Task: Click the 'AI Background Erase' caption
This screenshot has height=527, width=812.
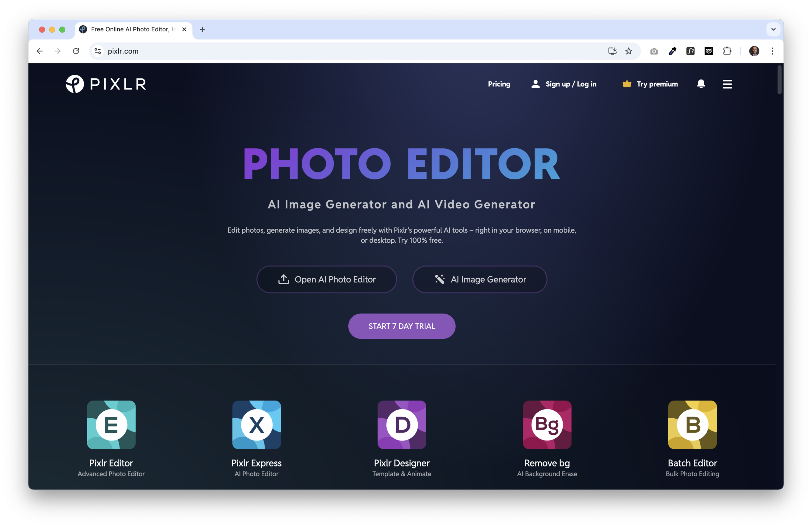Action: pyautogui.click(x=547, y=474)
